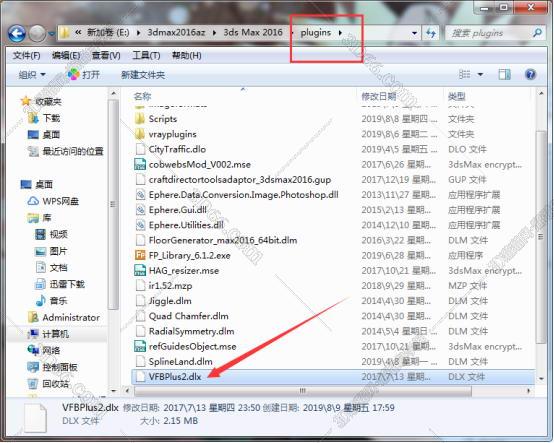
Task: Open 回收站 in navigation pane
Action: [x=48, y=384]
